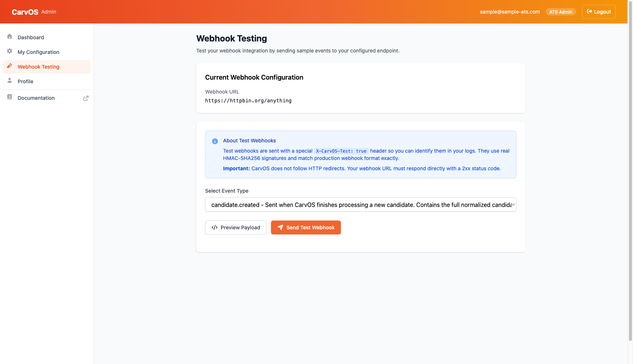This screenshot has height=364, width=633.
Task: Click the logout arrow icon
Action: (x=590, y=11)
